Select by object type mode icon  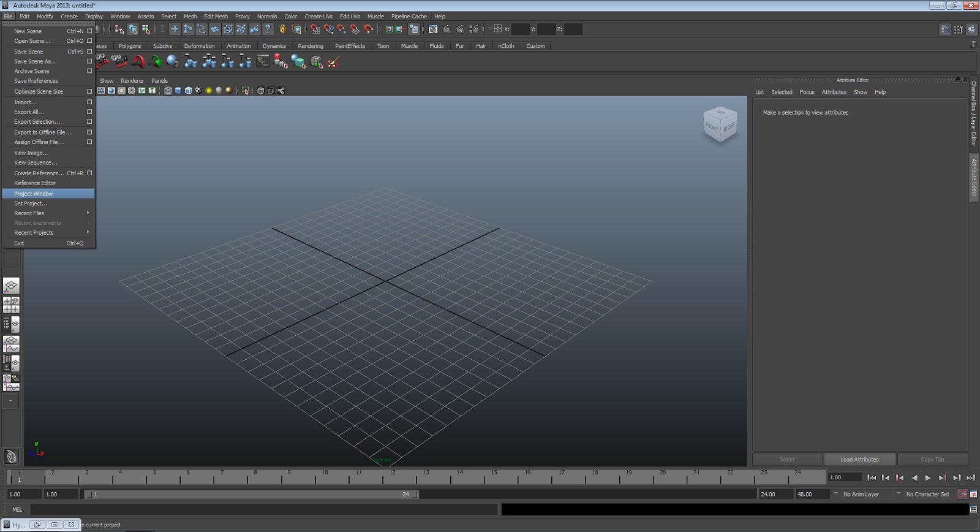133,29
